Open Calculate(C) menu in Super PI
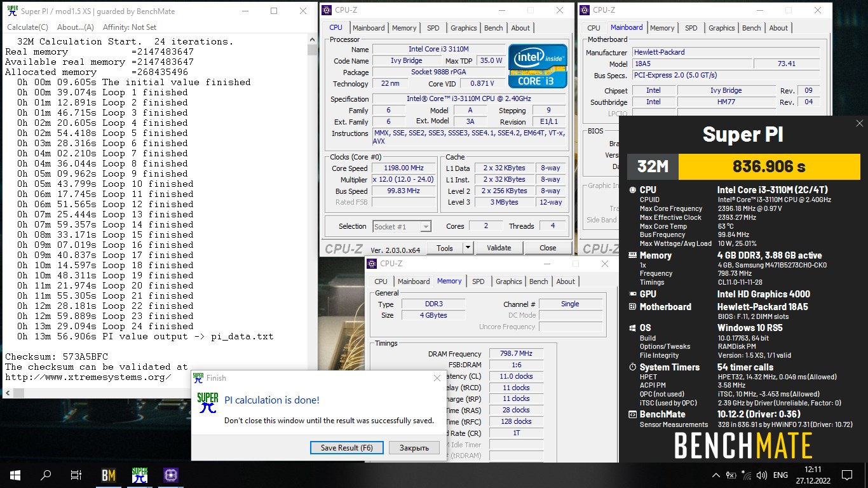The width and height of the screenshot is (868, 488). click(x=27, y=27)
